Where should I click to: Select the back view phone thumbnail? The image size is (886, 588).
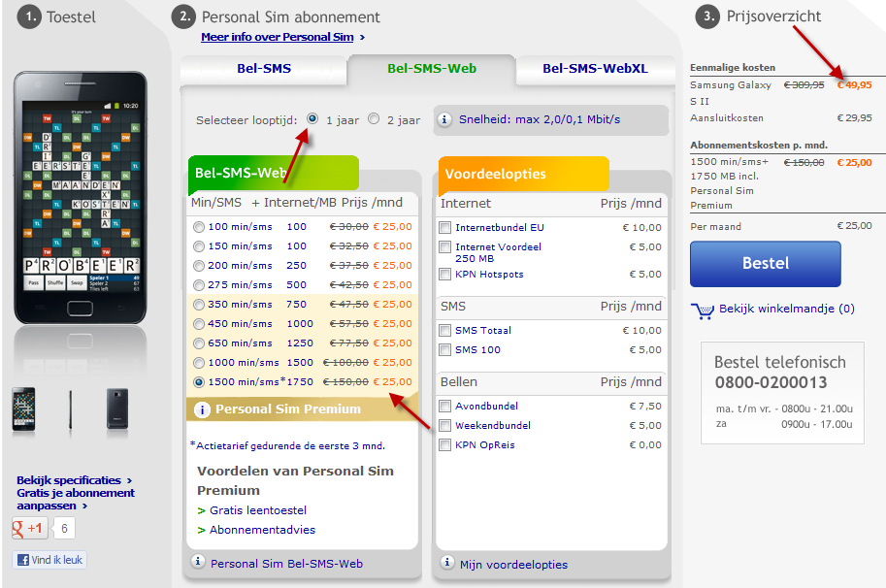pos(117,408)
